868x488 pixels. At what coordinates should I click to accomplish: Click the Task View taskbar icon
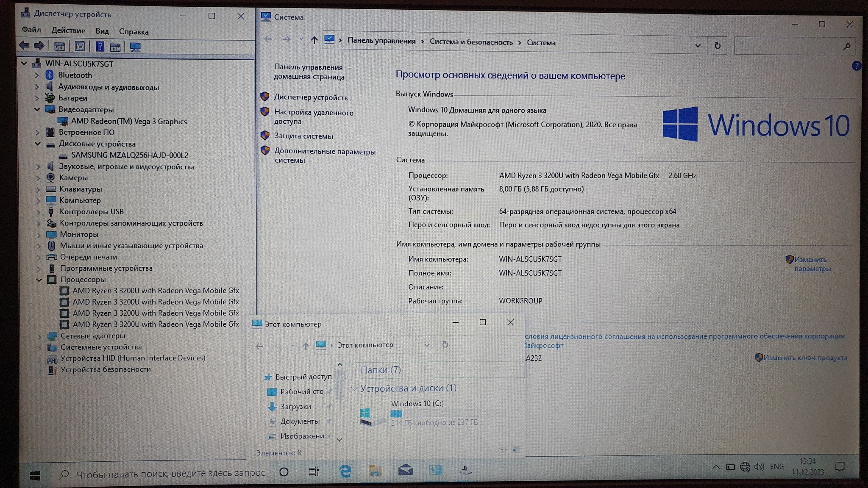tap(314, 471)
